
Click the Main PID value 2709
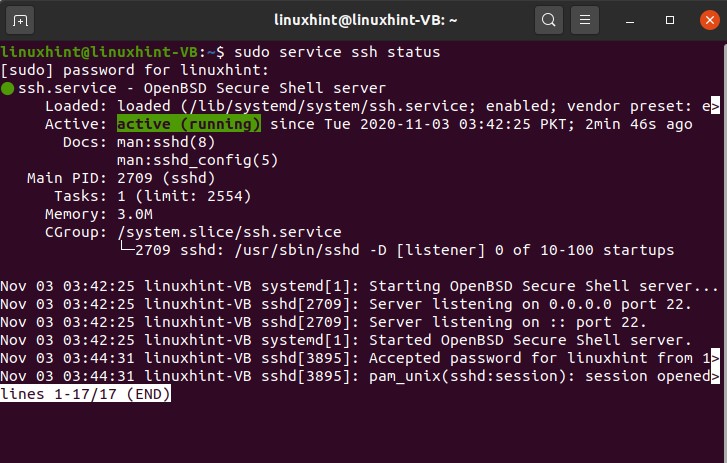[x=135, y=178]
